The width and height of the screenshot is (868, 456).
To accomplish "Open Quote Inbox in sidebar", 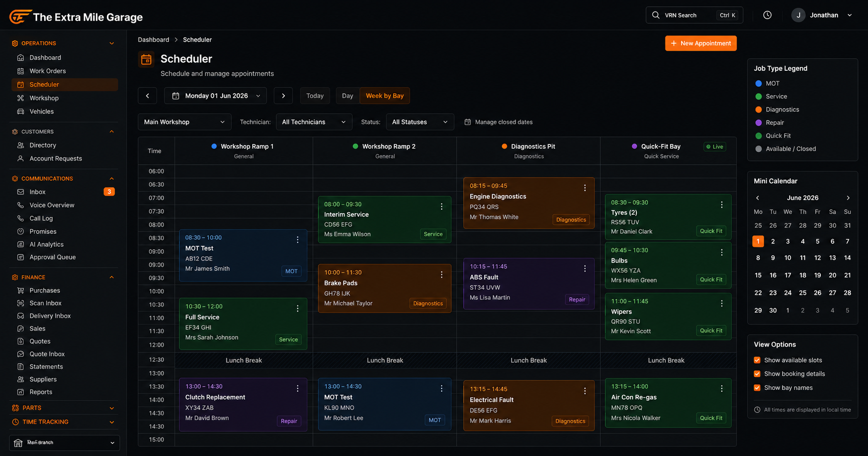I will [47, 354].
